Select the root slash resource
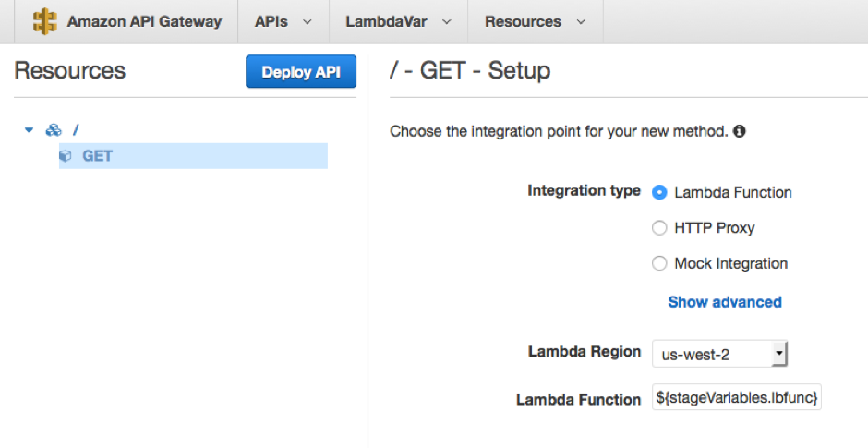 (x=77, y=130)
